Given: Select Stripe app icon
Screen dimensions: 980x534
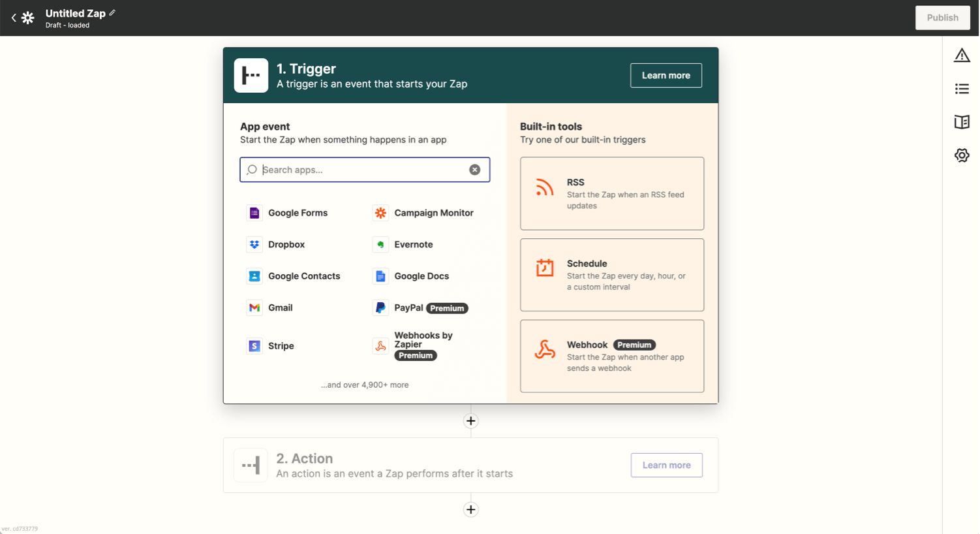Looking at the screenshot, I should click(254, 346).
